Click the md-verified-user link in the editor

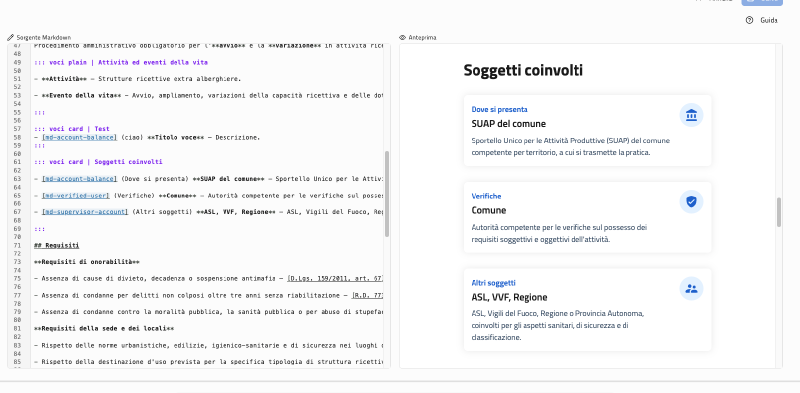coord(76,195)
